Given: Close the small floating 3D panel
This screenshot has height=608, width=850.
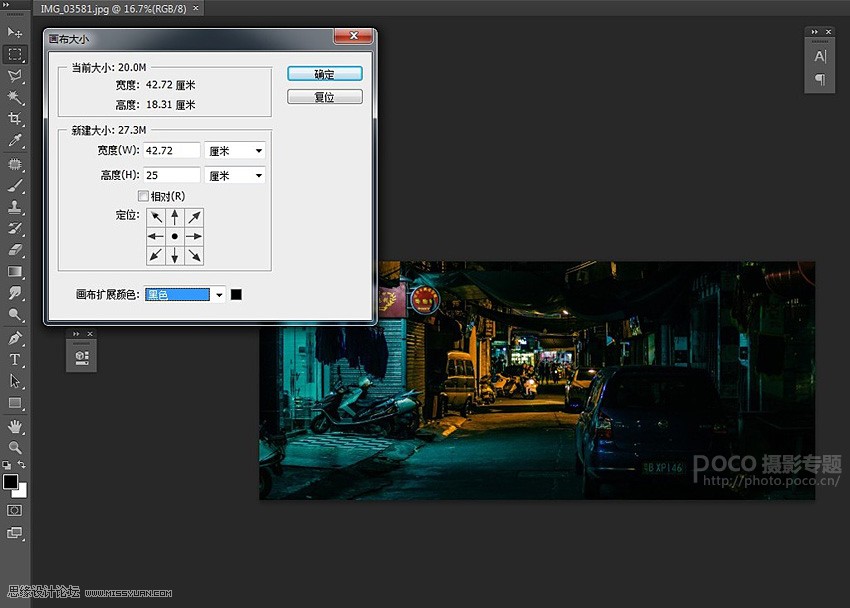Looking at the screenshot, I should (90, 334).
